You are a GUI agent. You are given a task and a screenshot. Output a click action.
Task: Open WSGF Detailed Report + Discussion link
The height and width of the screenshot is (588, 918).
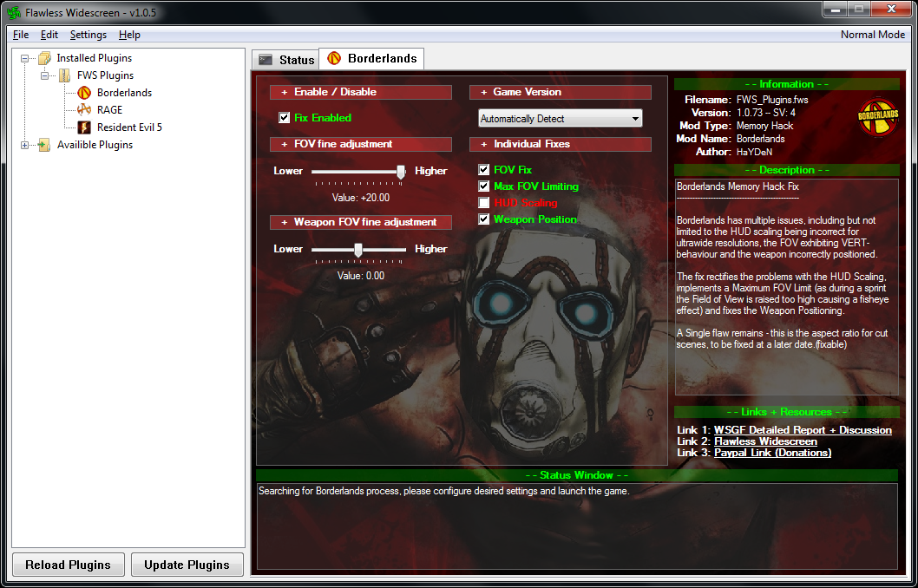click(x=803, y=430)
